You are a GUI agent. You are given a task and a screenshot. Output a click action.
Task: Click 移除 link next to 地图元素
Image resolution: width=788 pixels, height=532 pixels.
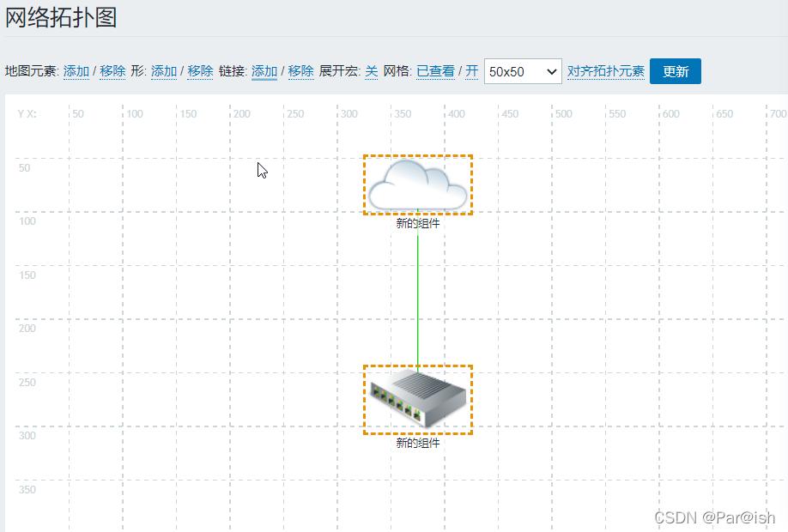(x=112, y=71)
